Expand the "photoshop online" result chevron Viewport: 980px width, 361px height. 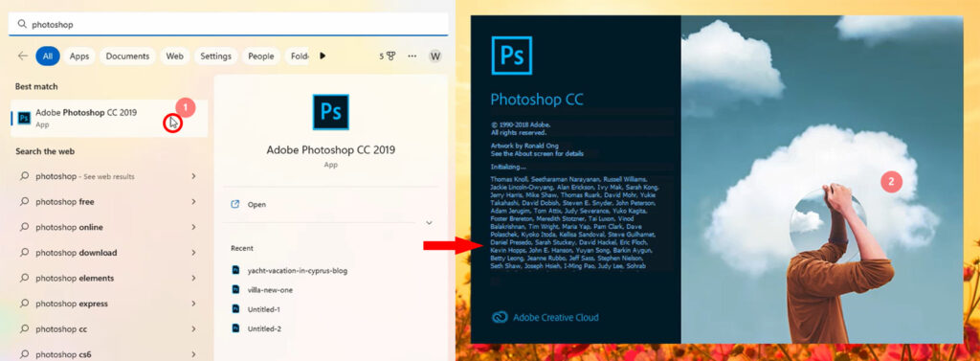tap(193, 227)
